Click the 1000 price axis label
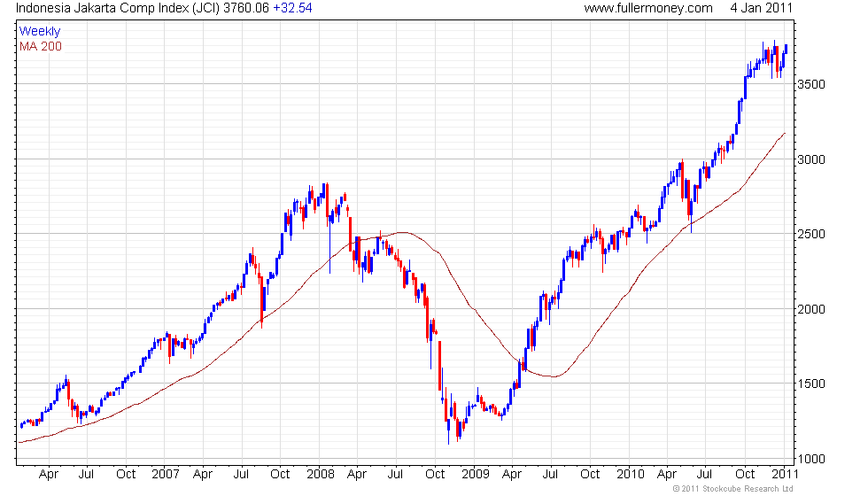This screenshot has height=496, width=868. point(811,459)
